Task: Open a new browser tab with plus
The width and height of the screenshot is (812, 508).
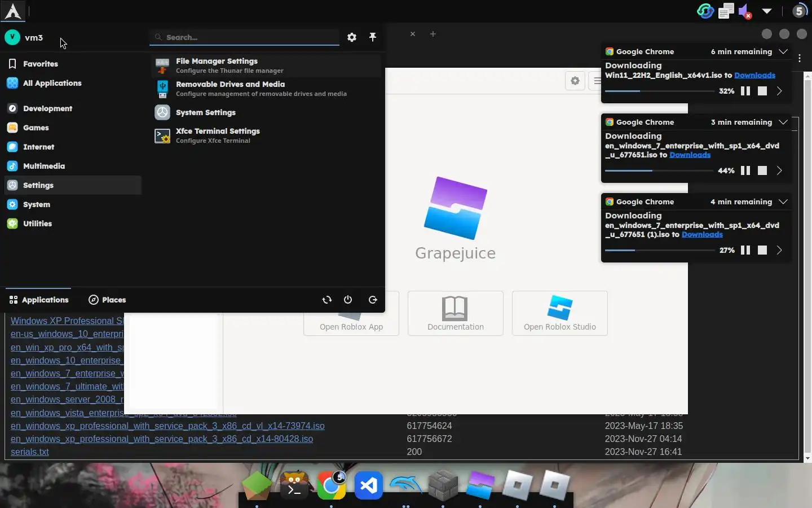Action: tap(433, 34)
